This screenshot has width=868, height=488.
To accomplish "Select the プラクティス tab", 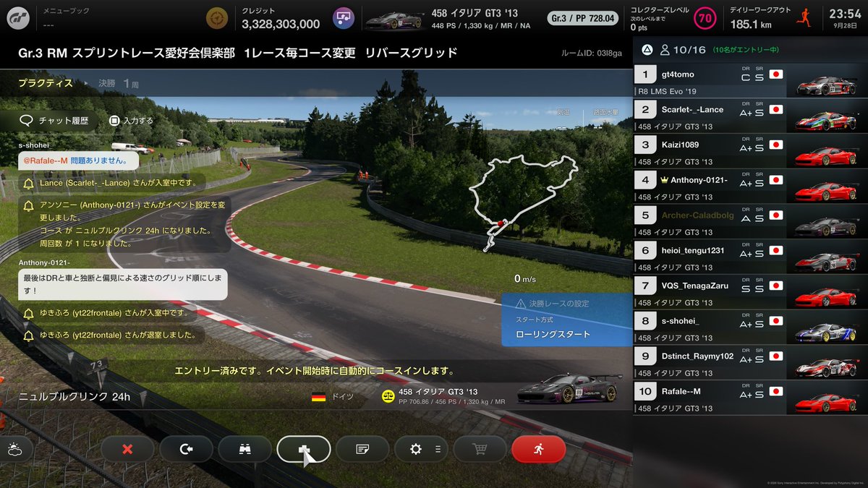I will coord(46,83).
